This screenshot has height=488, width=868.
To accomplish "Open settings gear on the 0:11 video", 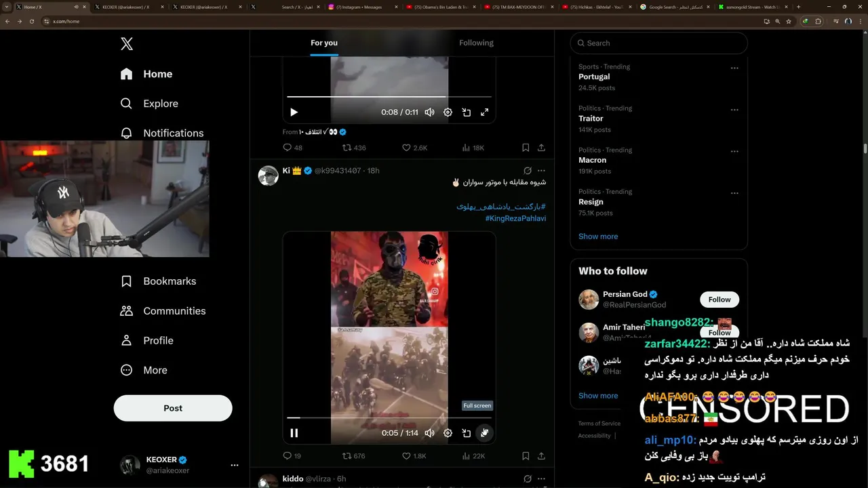I will (448, 113).
